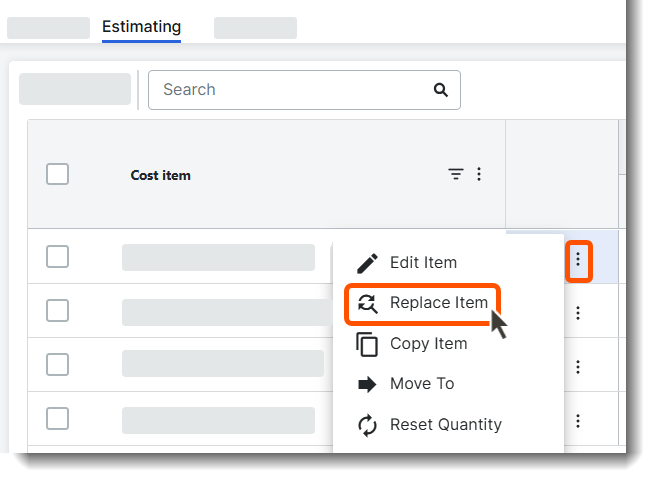Image resolution: width=656 pixels, height=483 pixels.
Task: Click the refresh icon beside Reset Quantity
Action: (367, 425)
